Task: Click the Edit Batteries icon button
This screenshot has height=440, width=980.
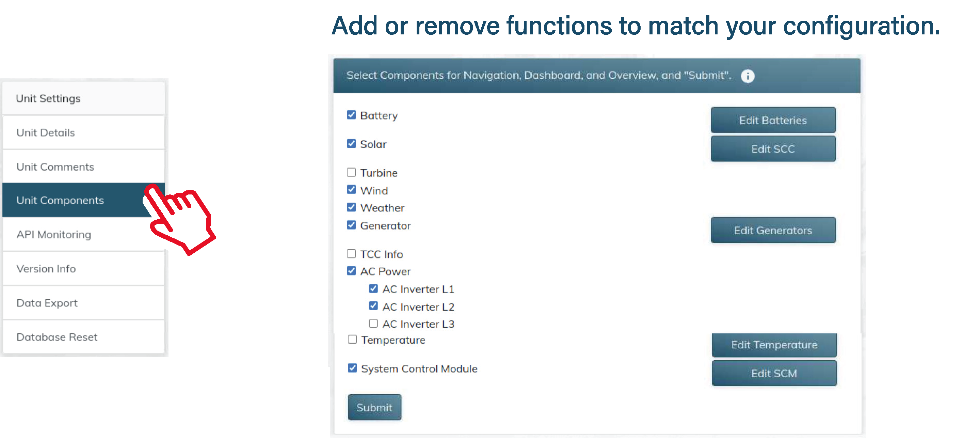Action: click(774, 120)
